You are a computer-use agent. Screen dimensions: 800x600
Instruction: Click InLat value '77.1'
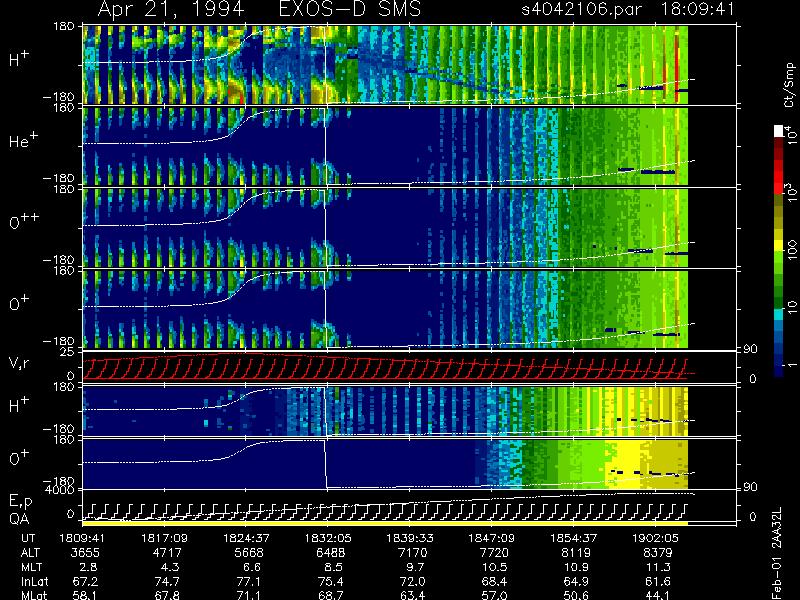click(x=248, y=581)
